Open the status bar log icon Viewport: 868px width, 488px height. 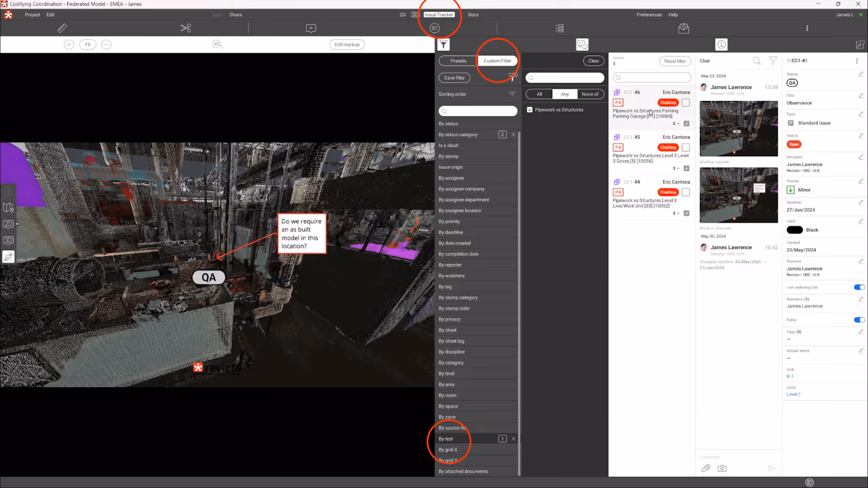(809, 483)
